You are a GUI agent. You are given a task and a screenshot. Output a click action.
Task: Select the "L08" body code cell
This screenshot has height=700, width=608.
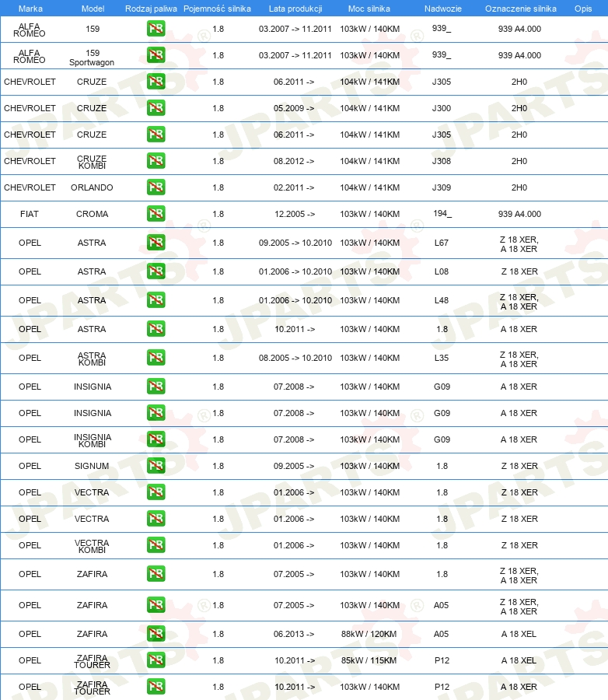click(x=442, y=271)
